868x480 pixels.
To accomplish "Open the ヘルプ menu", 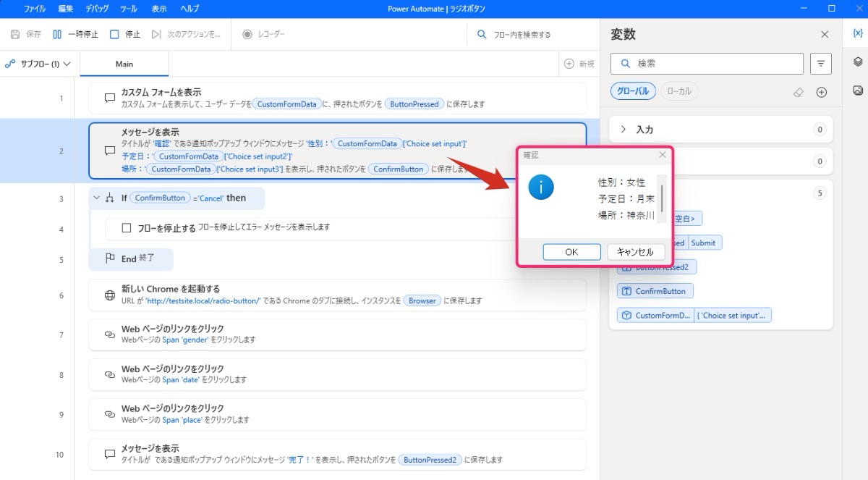I will pyautogui.click(x=190, y=9).
